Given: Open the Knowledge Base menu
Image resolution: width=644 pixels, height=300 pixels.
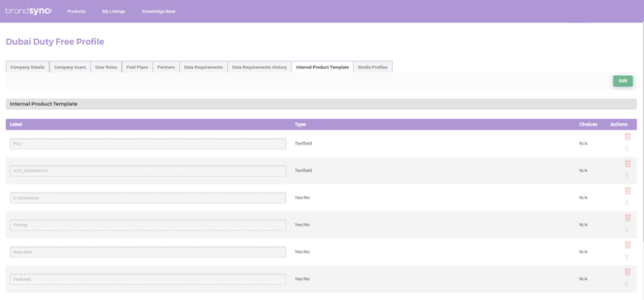Looking at the screenshot, I should [x=159, y=12].
